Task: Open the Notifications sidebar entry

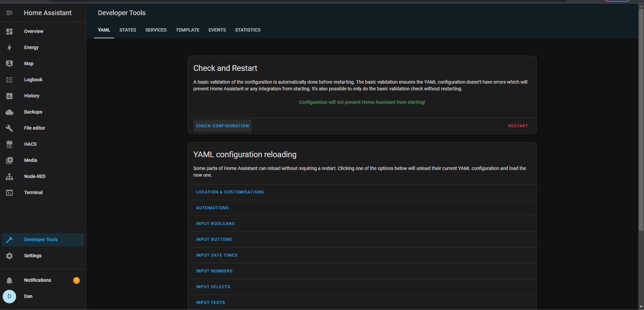Action: coord(43,280)
